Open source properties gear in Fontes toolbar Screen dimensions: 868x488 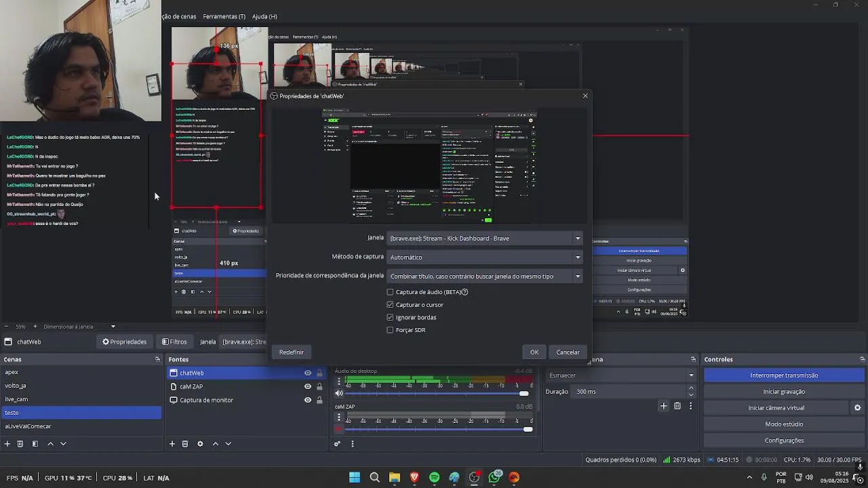200,444
